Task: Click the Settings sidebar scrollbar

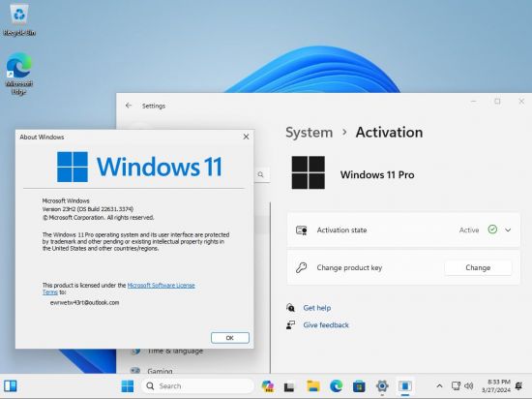Action: coord(271,288)
